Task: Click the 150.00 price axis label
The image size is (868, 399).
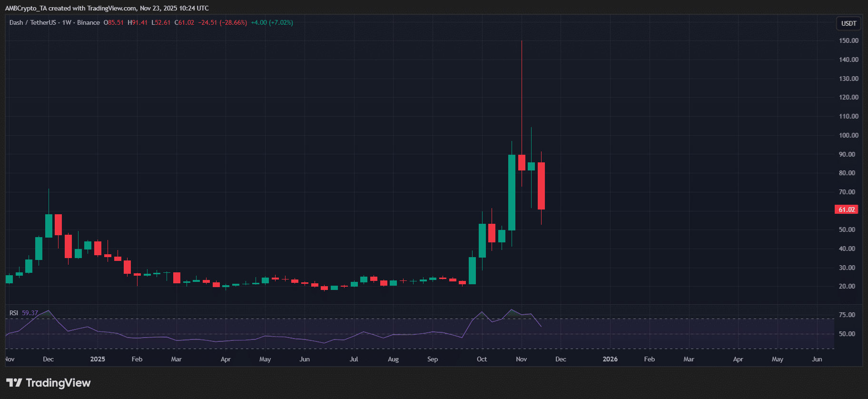Action: (848, 40)
